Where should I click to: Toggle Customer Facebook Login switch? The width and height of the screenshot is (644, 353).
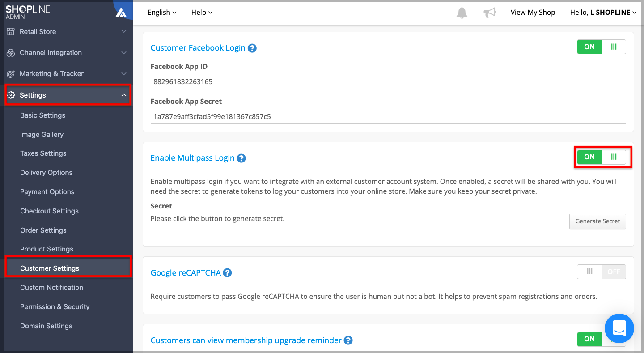(602, 47)
